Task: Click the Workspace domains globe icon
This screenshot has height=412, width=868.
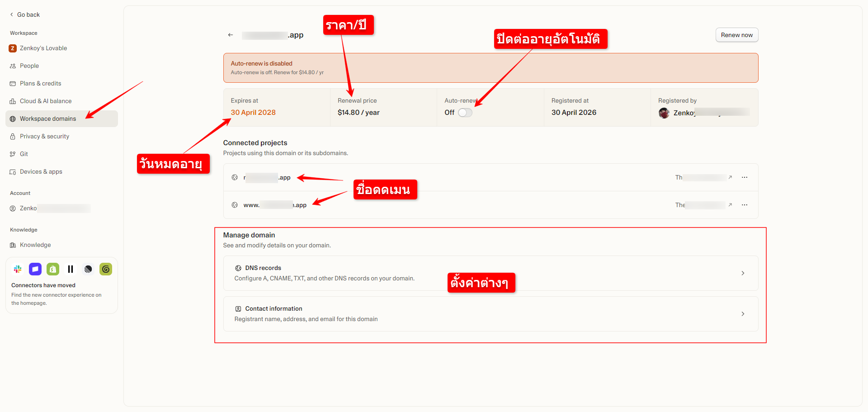Action: pos(13,119)
